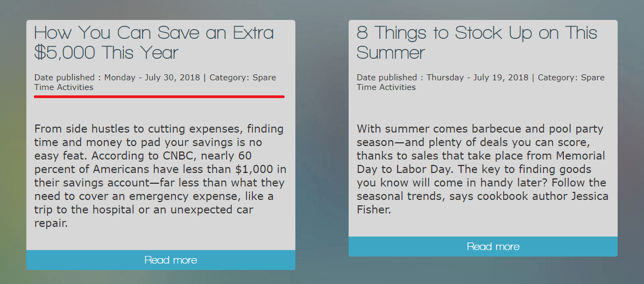
Task: Click the "From side hustles" excerpt paragraph
Action: tap(160, 176)
